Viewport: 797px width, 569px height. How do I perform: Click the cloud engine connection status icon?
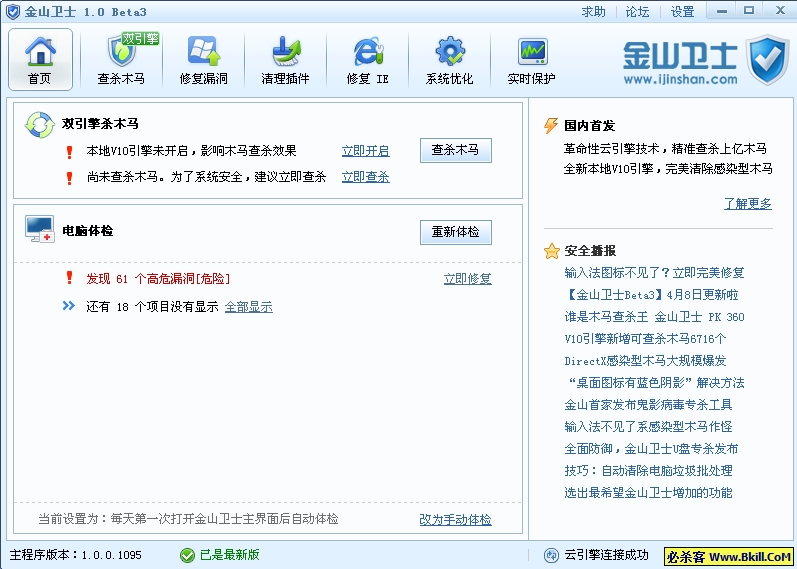pyautogui.click(x=551, y=555)
